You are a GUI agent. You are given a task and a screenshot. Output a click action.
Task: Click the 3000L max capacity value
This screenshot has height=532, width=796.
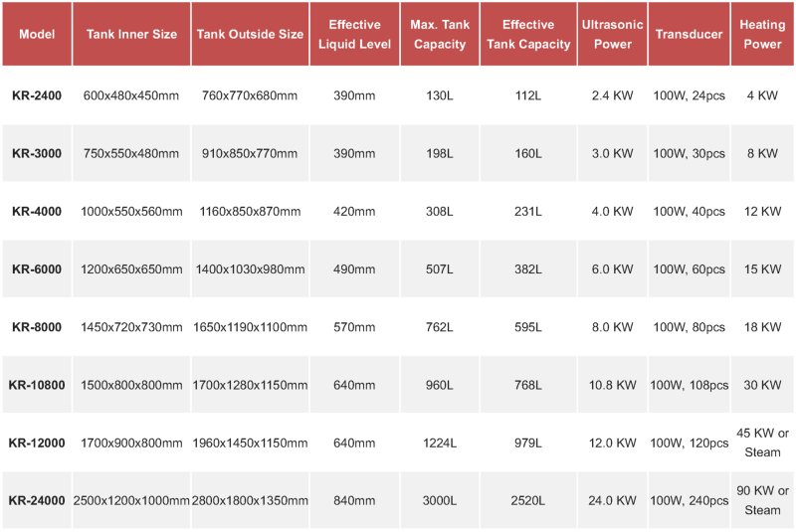pyautogui.click(x=439, y=500)
